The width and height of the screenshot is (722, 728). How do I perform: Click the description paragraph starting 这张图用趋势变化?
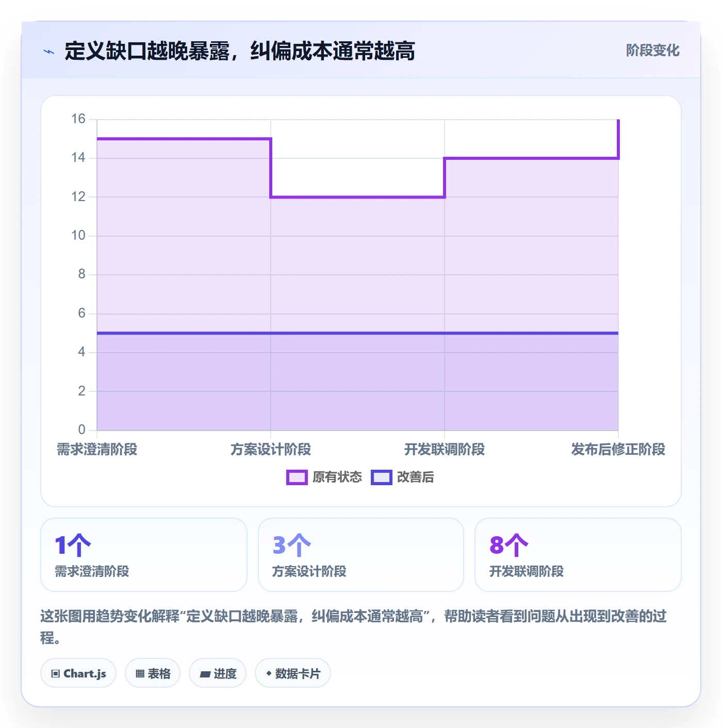point(354,626)
